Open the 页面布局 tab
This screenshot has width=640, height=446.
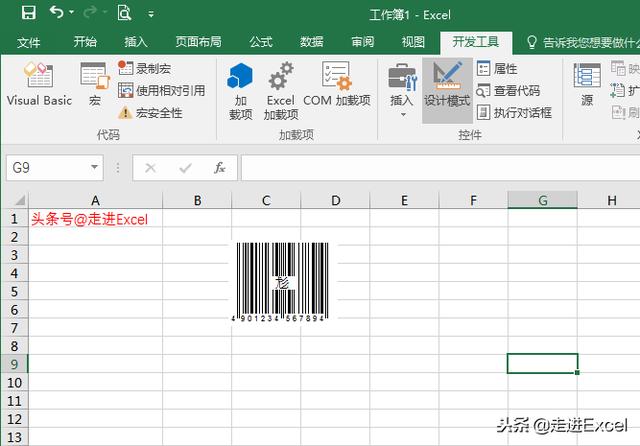[198, 42]
